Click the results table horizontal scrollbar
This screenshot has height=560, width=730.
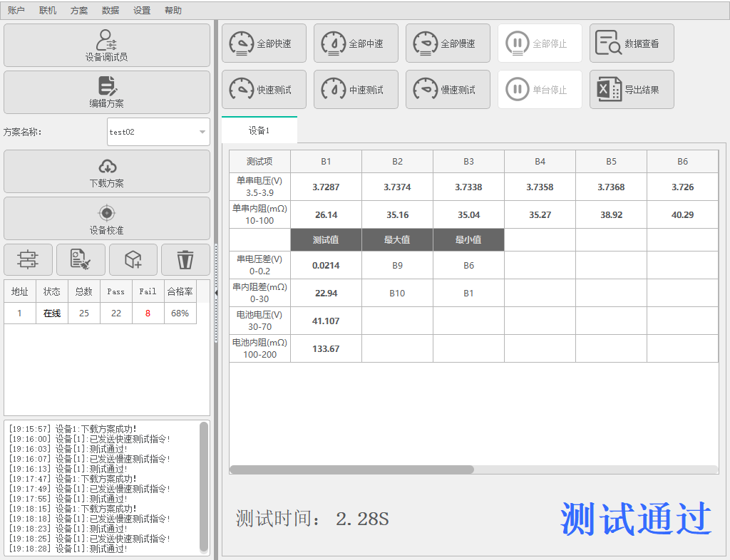(x=352, y=470)
